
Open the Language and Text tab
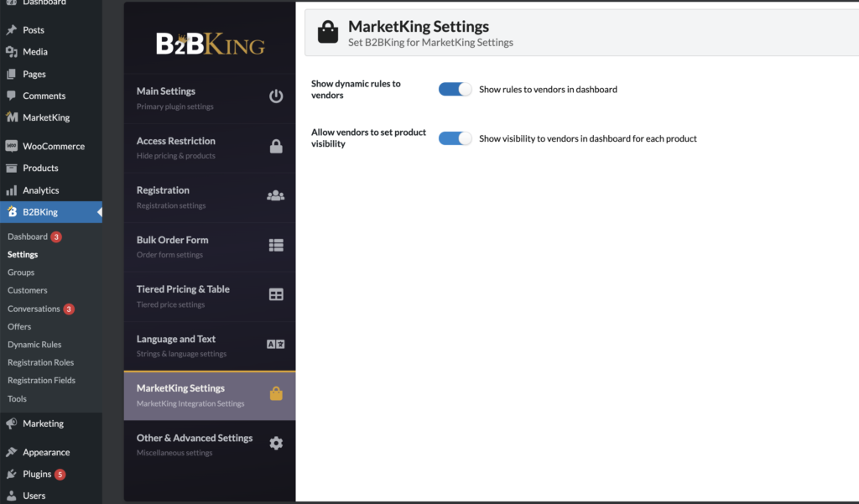coord(210,346)
